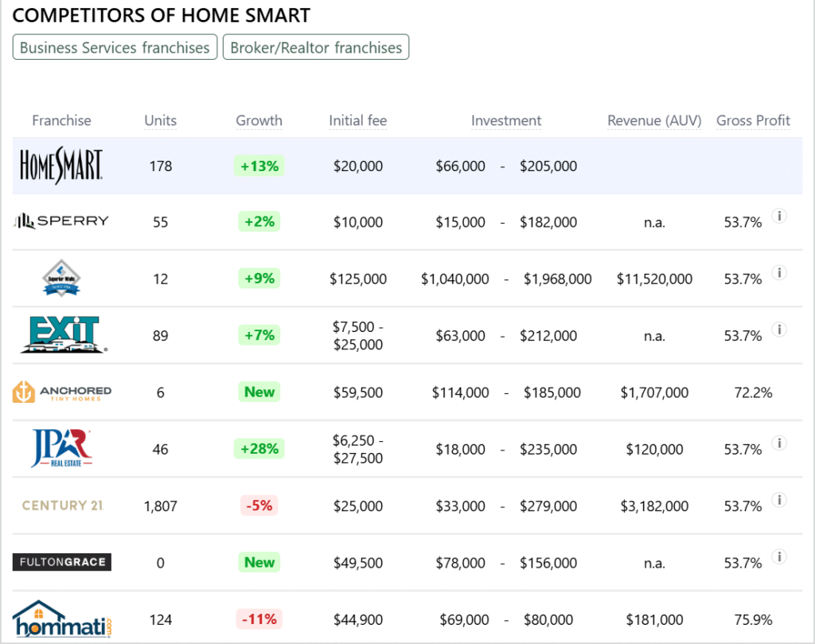Open the EXIT realty logo
Viewport: 815px width, 644px height.
coord(64,334)
